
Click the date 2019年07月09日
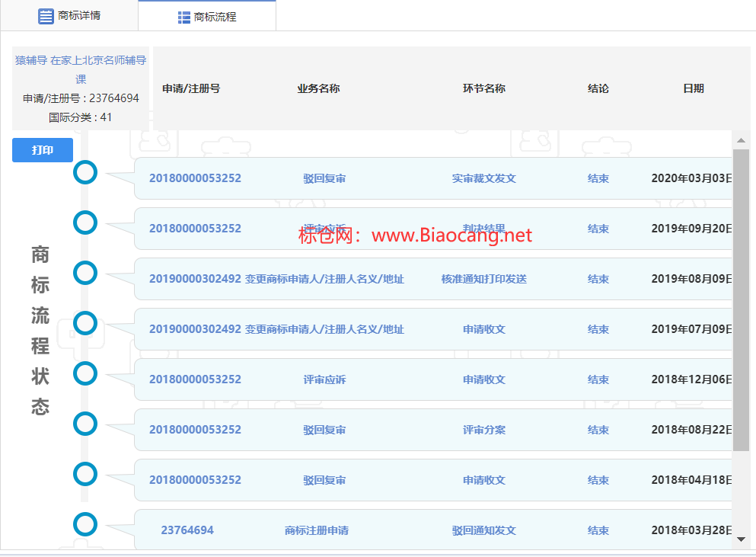(x=692, y=328)
